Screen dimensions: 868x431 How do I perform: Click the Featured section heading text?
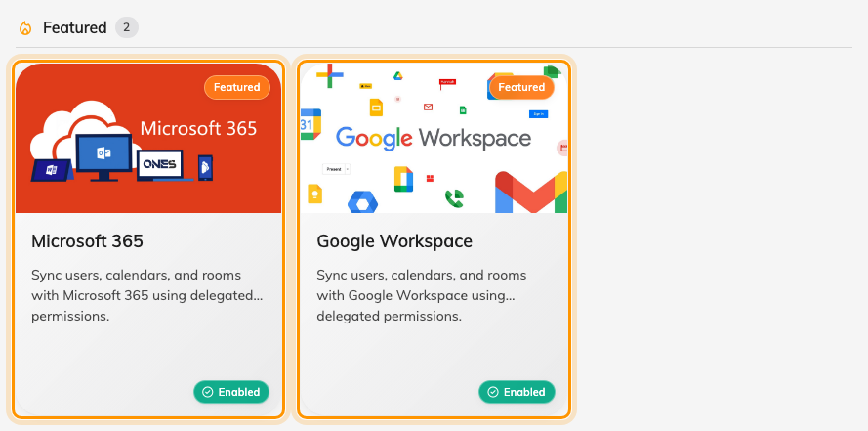tap(75, 27)
